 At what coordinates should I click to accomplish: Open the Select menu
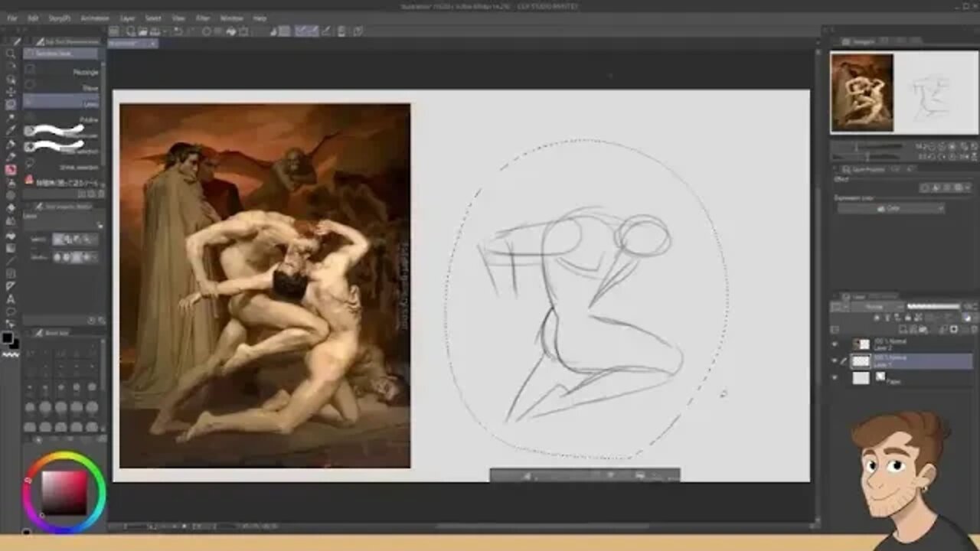coord(153,18)
